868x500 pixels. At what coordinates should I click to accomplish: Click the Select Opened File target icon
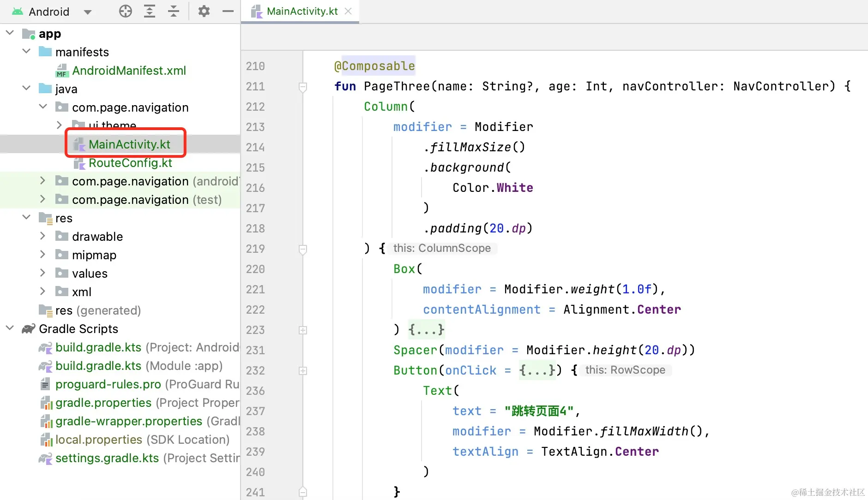pos(125,11)
